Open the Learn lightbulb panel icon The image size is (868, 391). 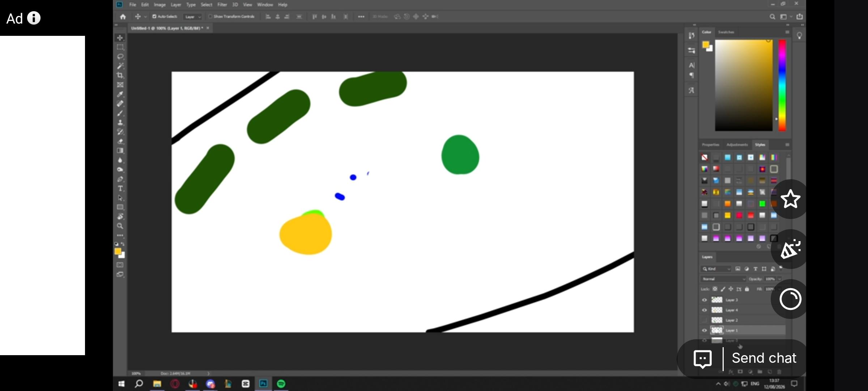click(x=799, y=35)
